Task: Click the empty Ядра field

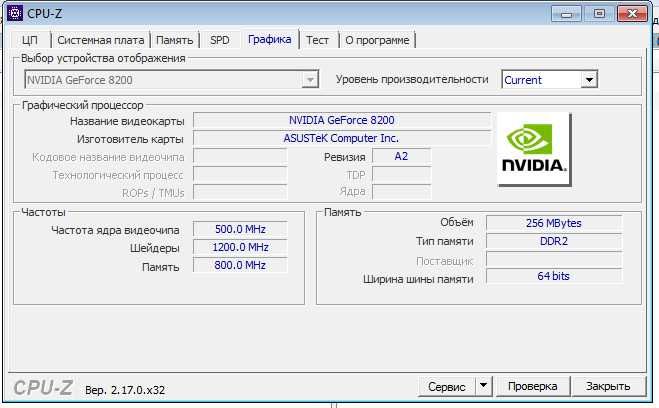Action: (x=401, y=192)
